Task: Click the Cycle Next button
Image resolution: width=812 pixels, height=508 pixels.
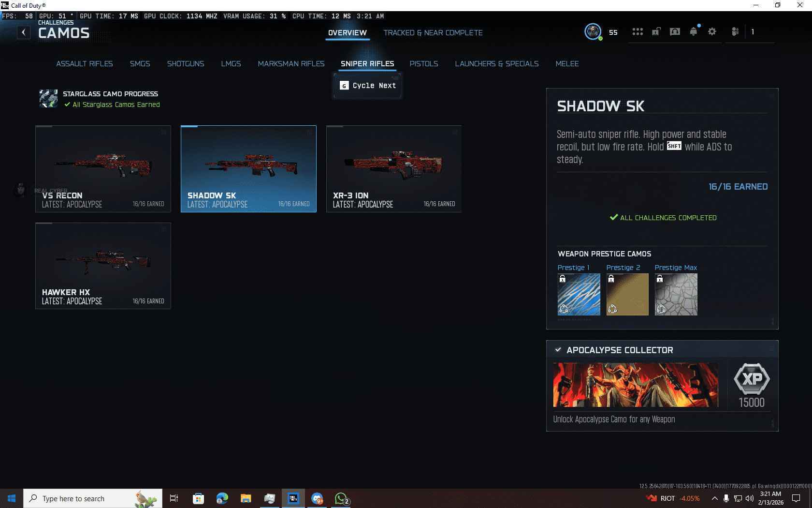Action: [x=368, y=86]
